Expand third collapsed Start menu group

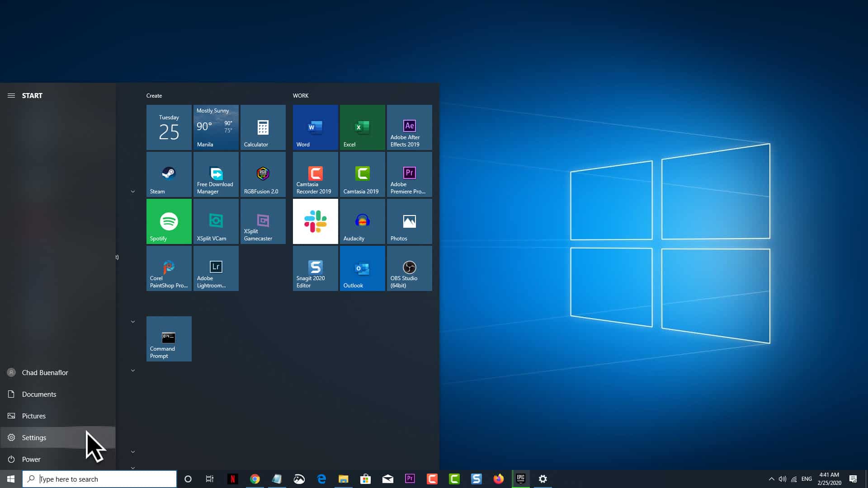pos(132,371)
